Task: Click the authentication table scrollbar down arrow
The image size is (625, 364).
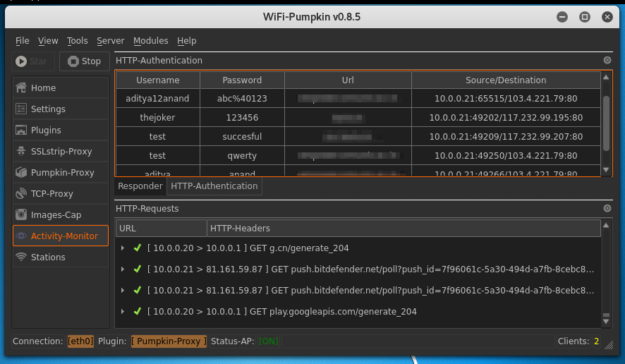Action: pyautogui.click(x=606, y=170)
